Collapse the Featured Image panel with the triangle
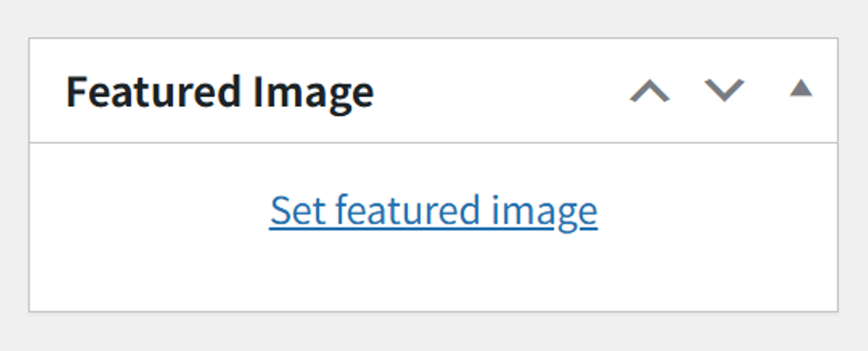This screenshot has height=351, width=868. (x=800, y=89)
